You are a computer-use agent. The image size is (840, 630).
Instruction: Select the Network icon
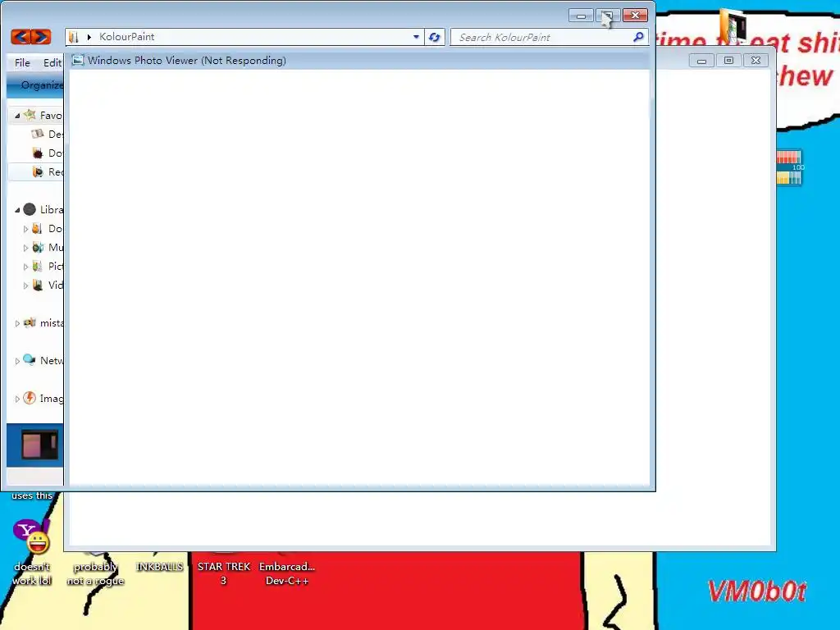pyautogui.click(x=30, y=360)
